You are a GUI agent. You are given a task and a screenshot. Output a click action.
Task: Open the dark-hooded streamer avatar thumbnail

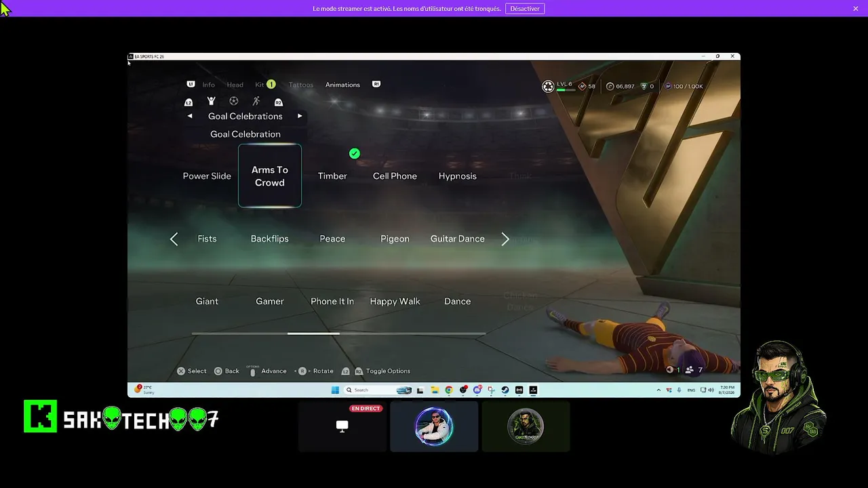[526, 426]
